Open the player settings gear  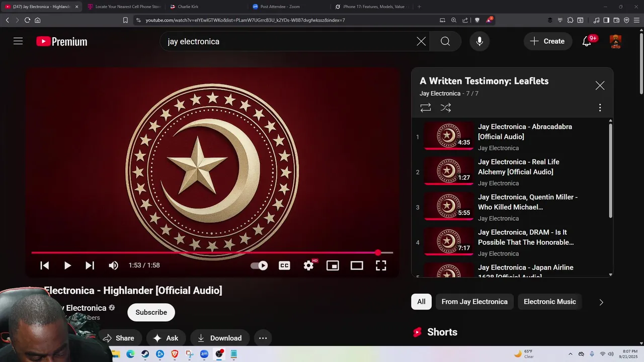[x=309, y=265]
